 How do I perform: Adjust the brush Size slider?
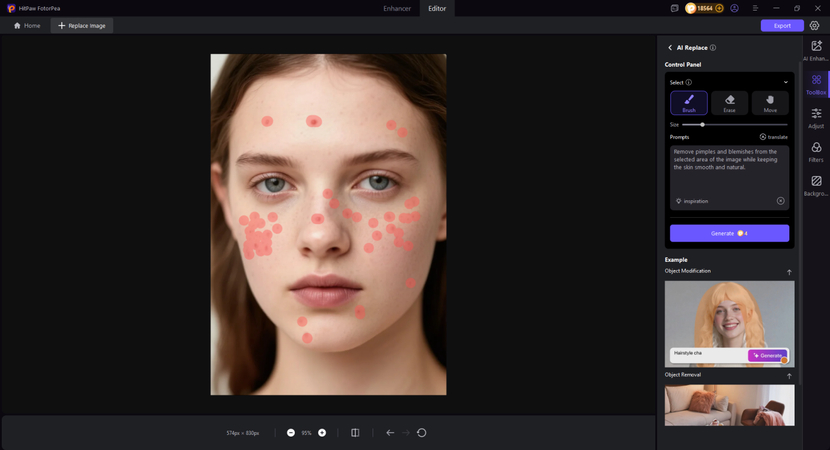click(x=703, y=124)
